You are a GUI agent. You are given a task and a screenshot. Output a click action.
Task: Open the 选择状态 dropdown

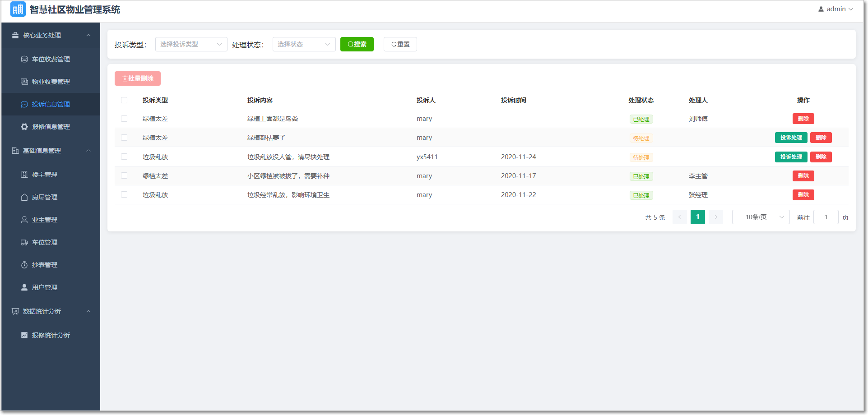[x=304, y=44]
